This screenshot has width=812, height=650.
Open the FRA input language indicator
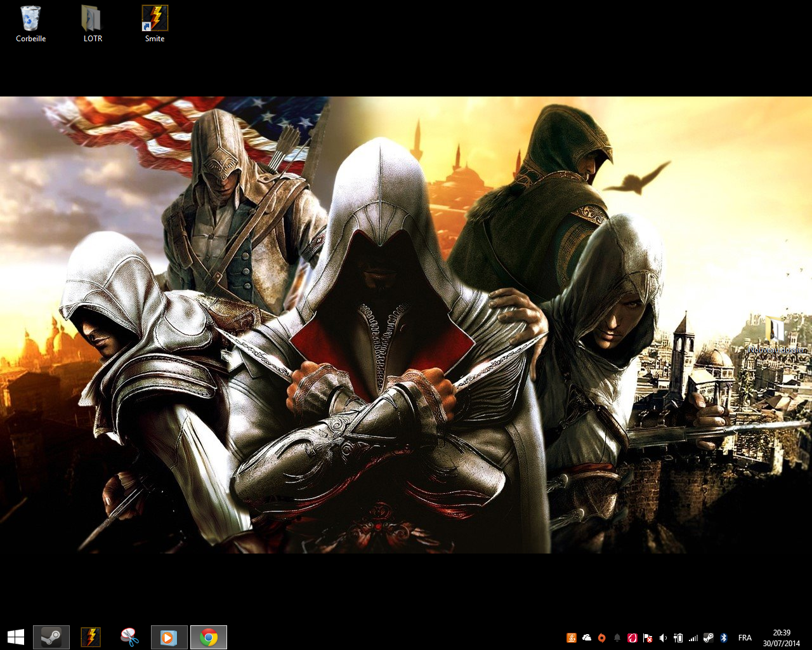point(745,638)
